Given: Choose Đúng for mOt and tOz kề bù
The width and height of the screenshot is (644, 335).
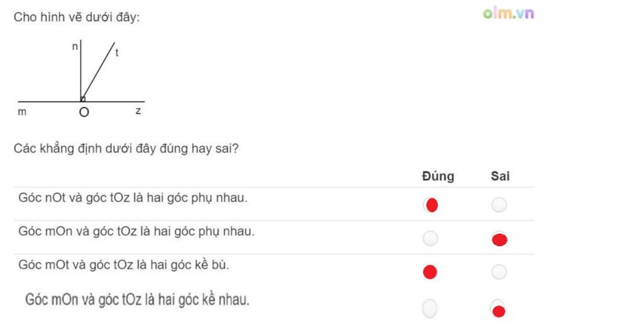Looking at the screenshot, I should coord(430,271).
